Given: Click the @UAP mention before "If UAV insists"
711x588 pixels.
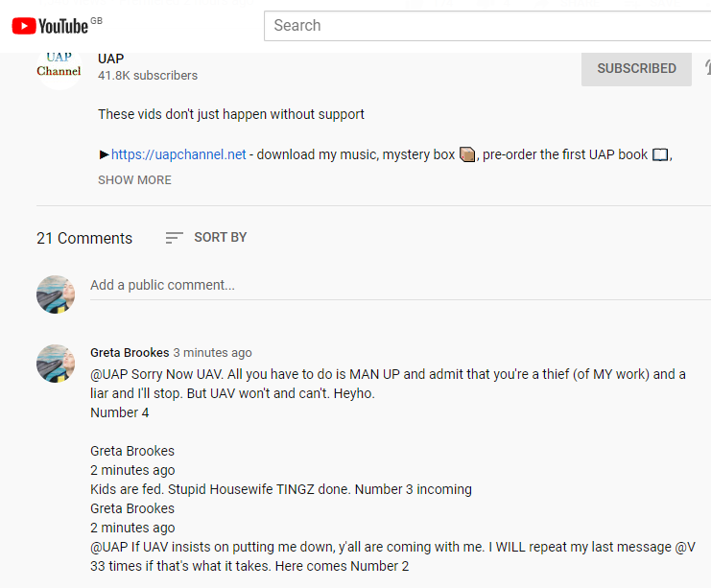Looking at the screenshot, I should tap(107, 547).
